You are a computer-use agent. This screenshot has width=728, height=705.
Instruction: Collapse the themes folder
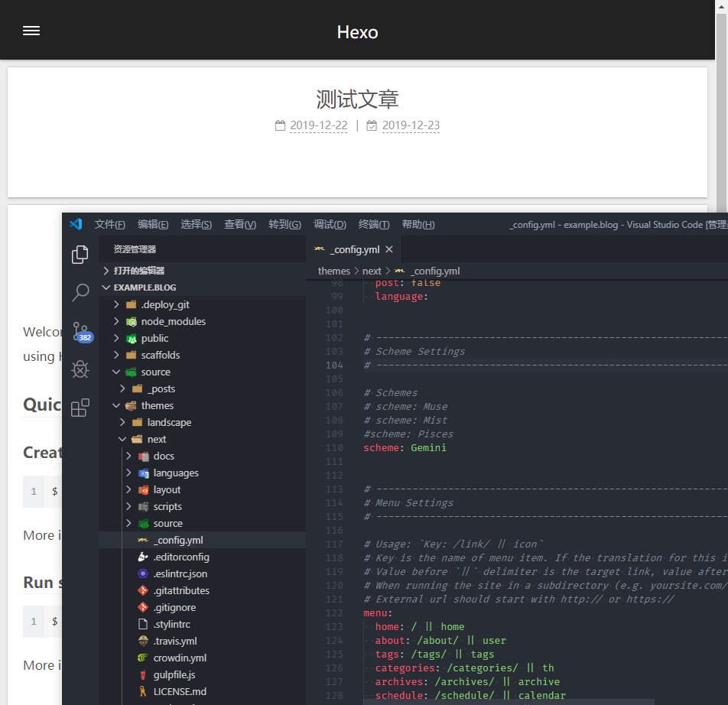coord(157,405)
